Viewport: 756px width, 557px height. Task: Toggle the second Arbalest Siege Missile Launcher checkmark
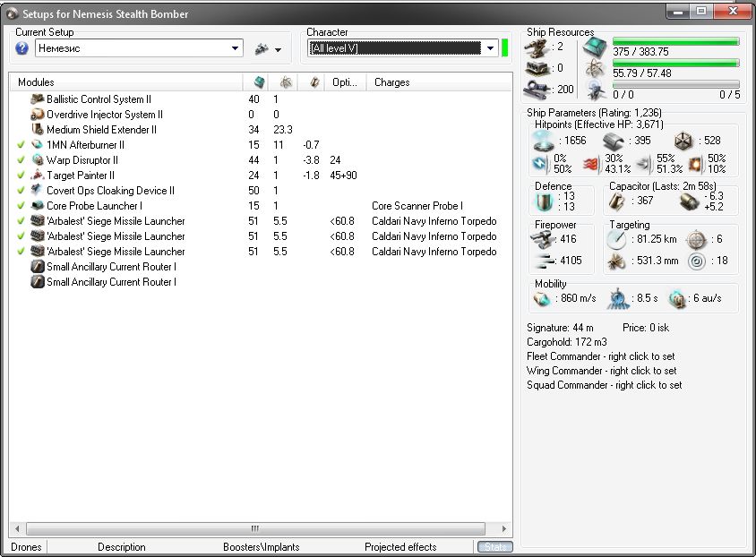point(21,236)
